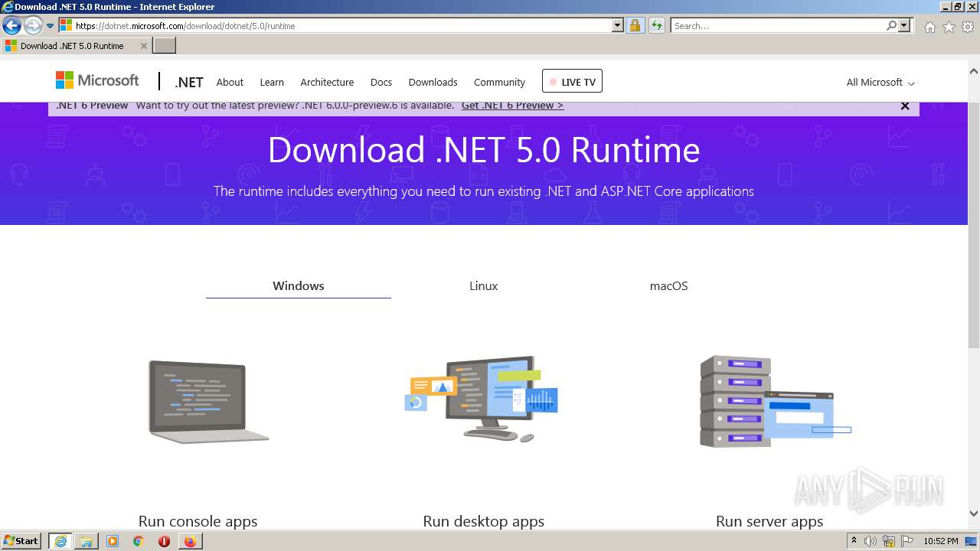The image size is (980, 551).
Task: Click the Get .NET 6 Preview link
Action: pyautogui.click(x=512, y=106)
